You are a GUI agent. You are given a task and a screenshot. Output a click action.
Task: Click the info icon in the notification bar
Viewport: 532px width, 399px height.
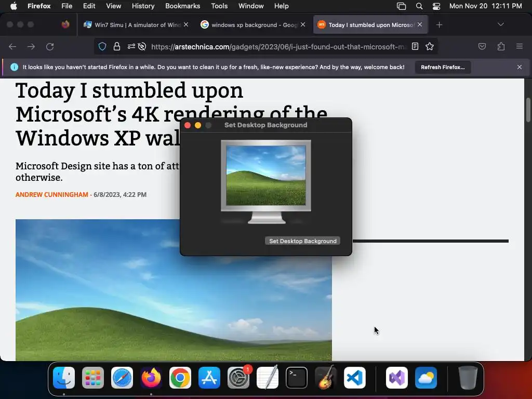14,67
